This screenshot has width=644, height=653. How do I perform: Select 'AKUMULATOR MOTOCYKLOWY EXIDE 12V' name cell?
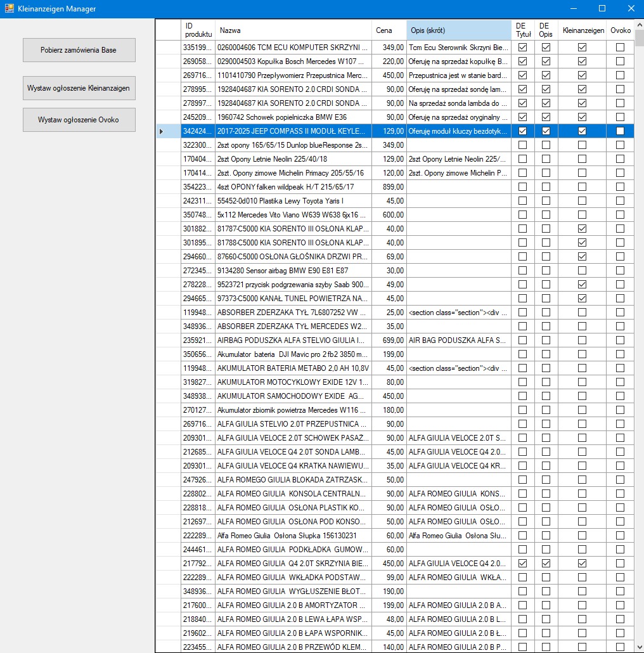[293, 382]
